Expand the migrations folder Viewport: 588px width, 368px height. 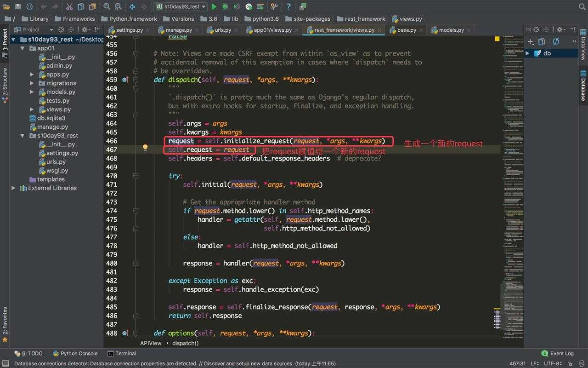tap(32, 83)
